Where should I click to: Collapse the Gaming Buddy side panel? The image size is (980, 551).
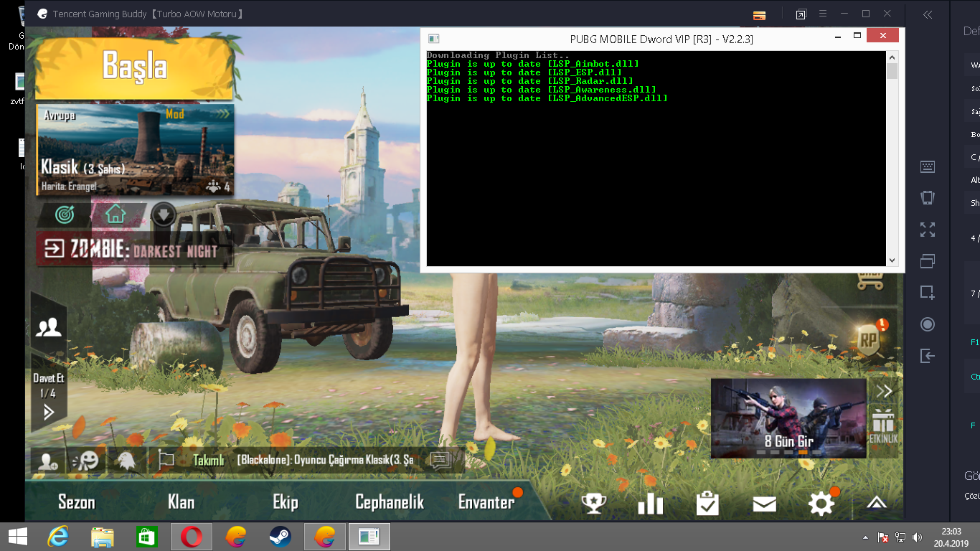tap(928, 14)
